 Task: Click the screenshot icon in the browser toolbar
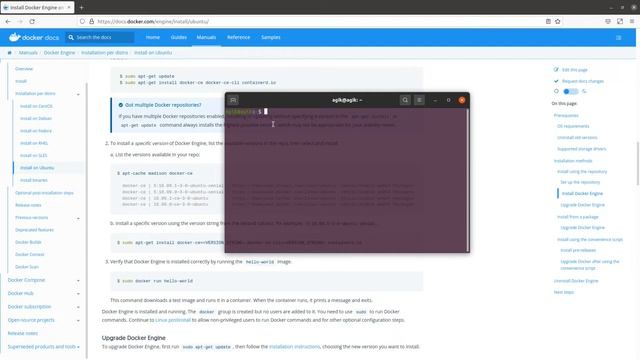(620, 22)
